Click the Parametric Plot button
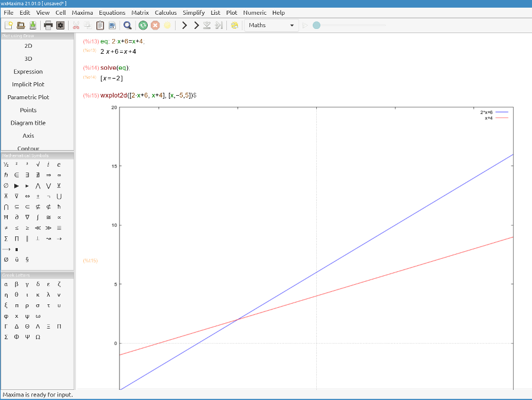The width and height of the screenshot is (532, 400). [28, 97]
